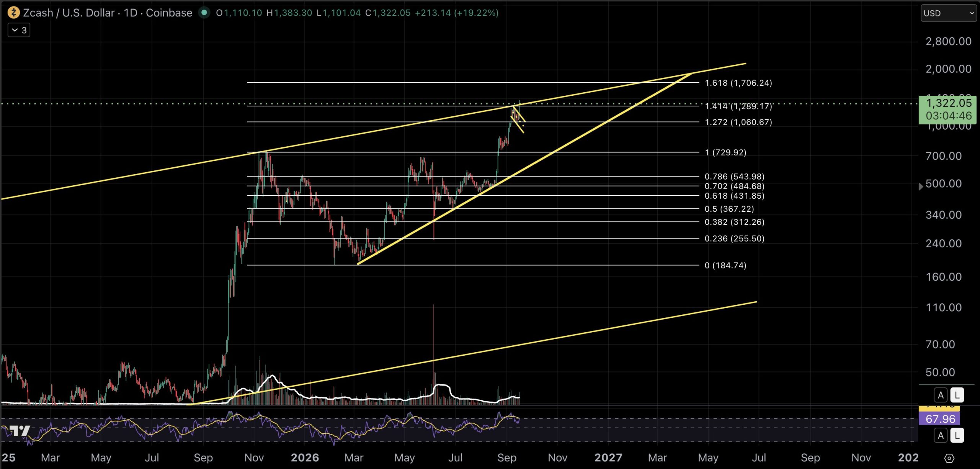Select the 0.618 (431.85) Fibonacci level label
Viewport: 980px width, 469px height.
point(734,196)
